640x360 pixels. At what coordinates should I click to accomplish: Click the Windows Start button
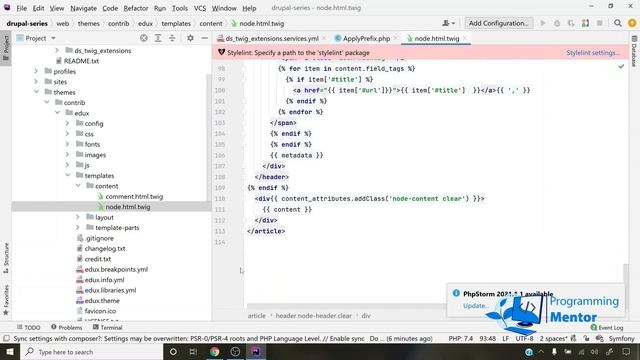(9, 351)
